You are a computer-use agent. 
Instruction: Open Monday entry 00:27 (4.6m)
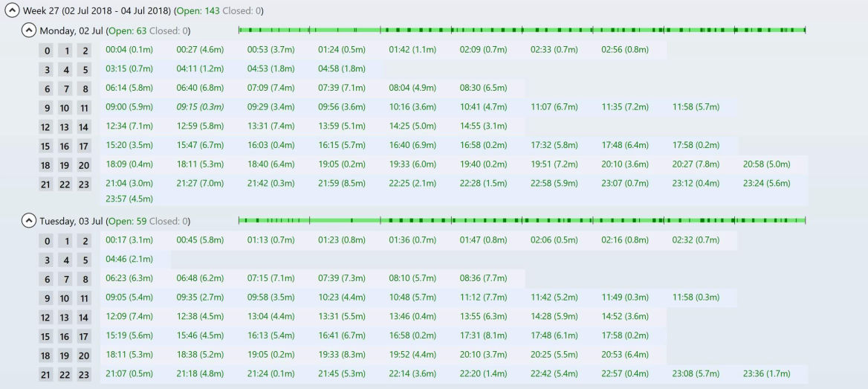tap(201, 50)
